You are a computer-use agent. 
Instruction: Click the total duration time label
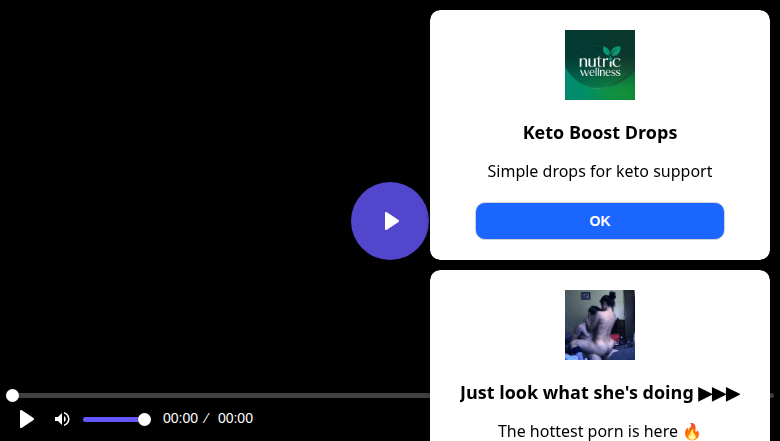tap(235, 419)
